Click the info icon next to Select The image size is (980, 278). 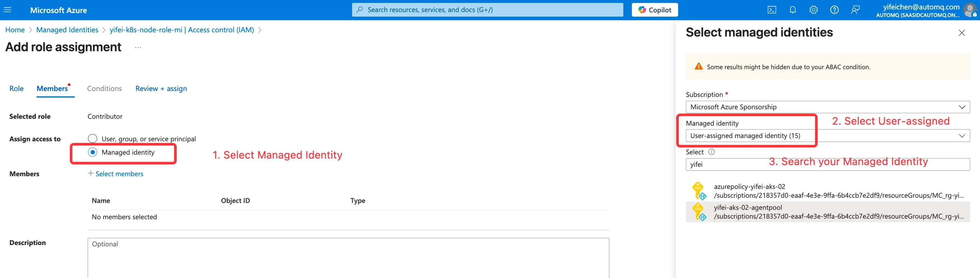[x=711, y=152]
